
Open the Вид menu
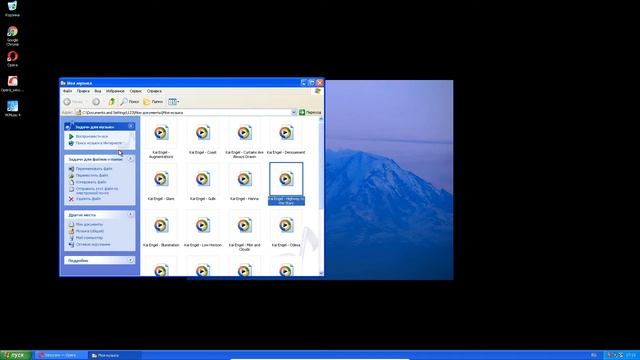pos(98,91)
